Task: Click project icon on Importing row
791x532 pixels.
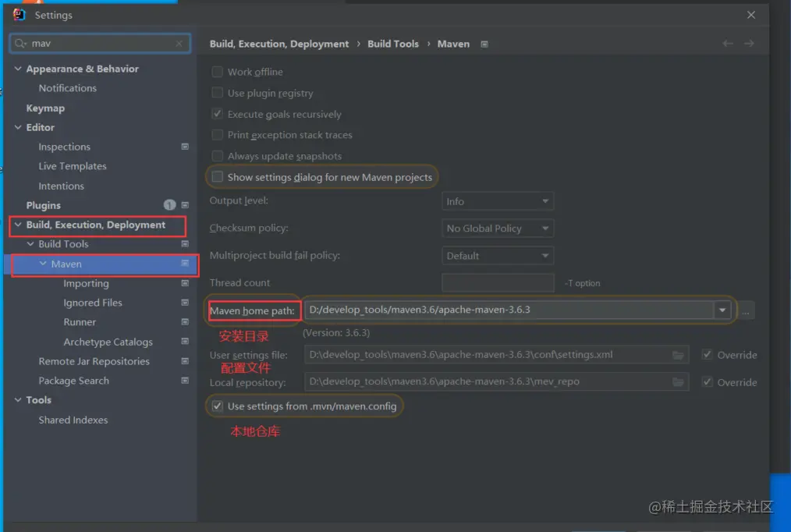Action: point(185,283)
